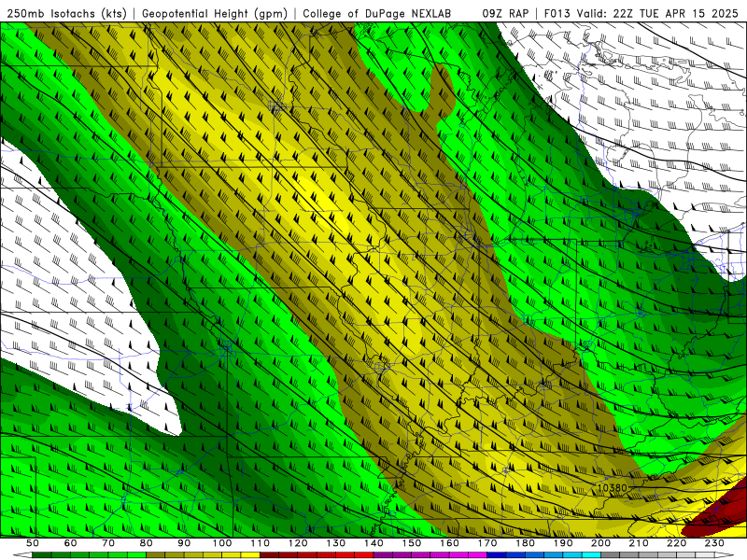Click the "F013 Valid: 22Z TUE APR 15 2025" text
This screenshot has width=747, height=560.
click(x=643, y=14)
